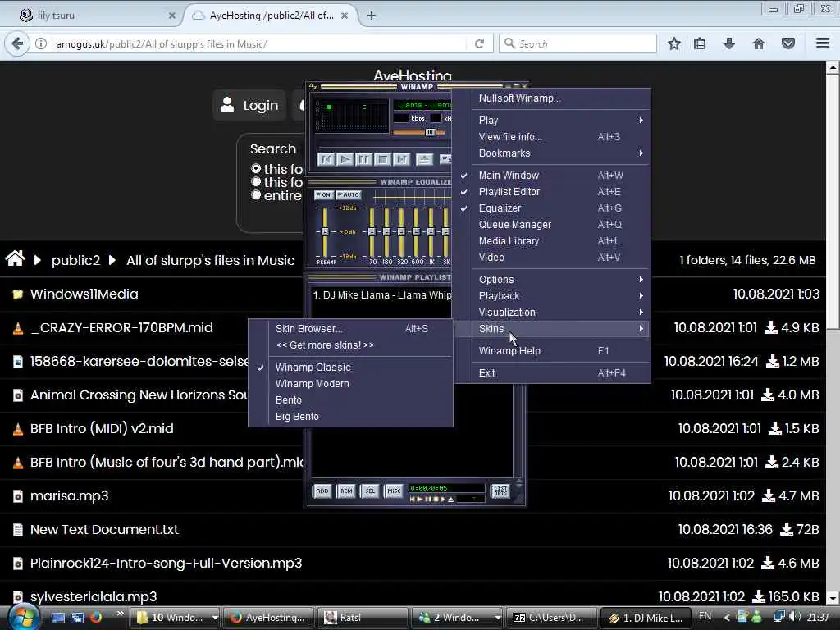Viewport: 840px width, 630px height.
Task: Click the public2 breadcrumb link
Action: (x=75, y=260)
